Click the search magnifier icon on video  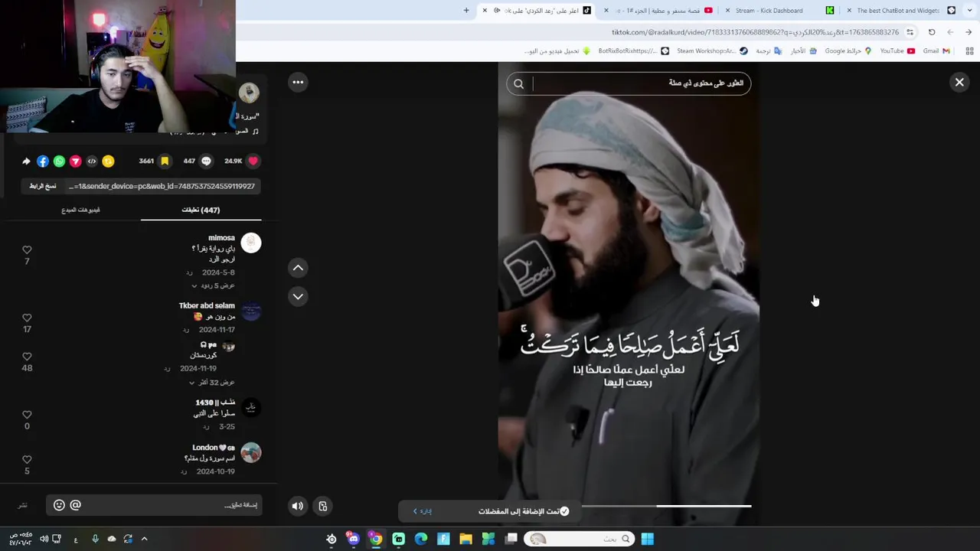(518, 84)
